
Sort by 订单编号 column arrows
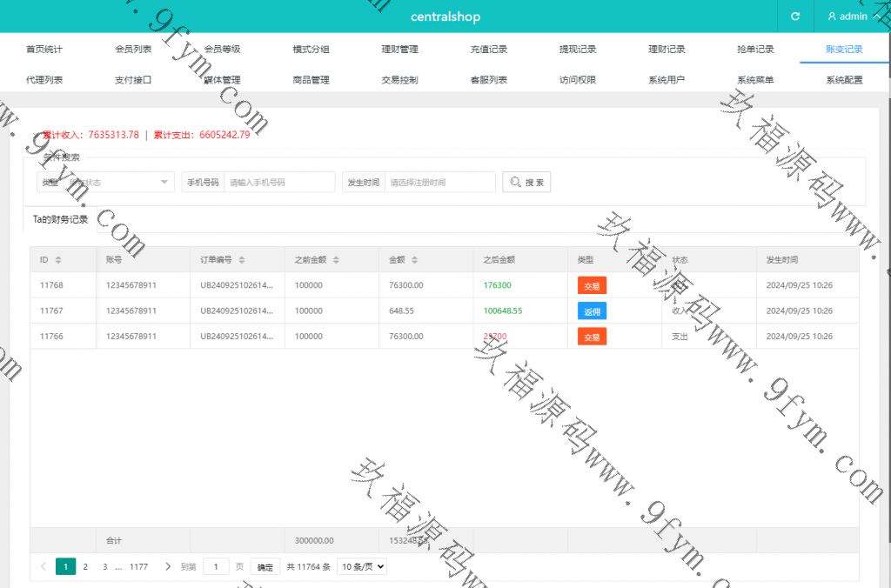pos(241,260)
